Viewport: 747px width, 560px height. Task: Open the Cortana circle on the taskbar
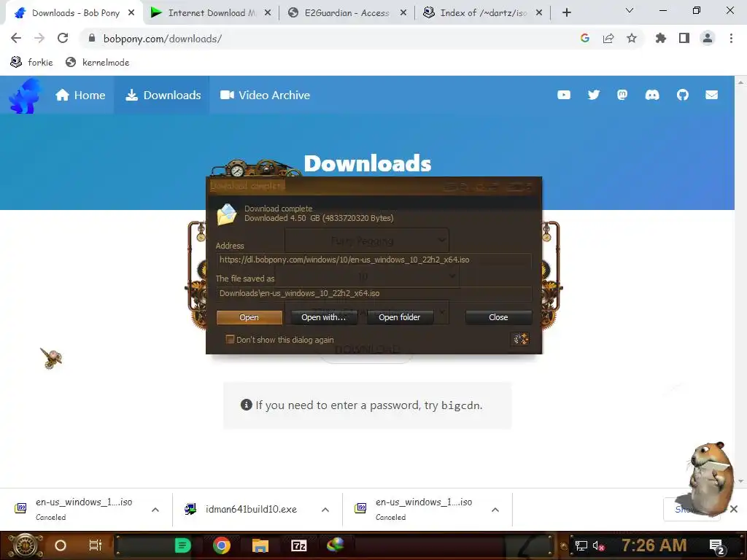click(x=61, y=545)
